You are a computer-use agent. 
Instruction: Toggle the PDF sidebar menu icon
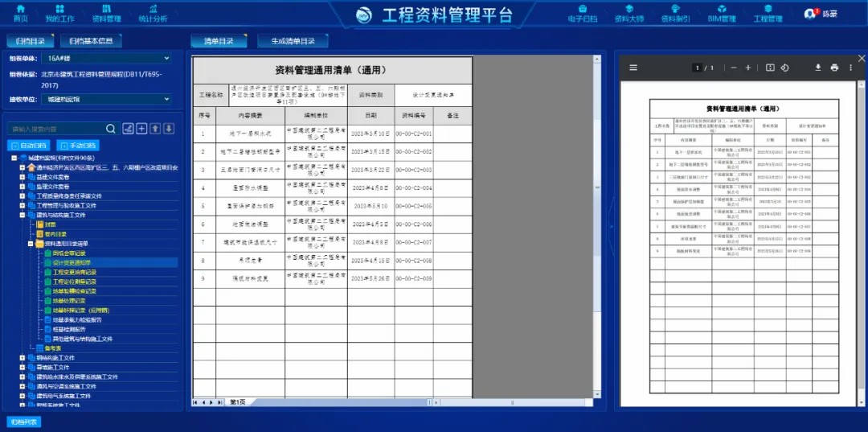coord(633,68)
